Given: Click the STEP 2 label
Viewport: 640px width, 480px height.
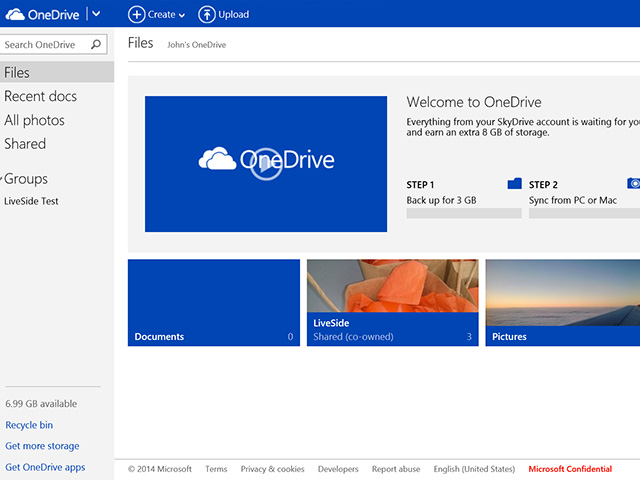Looking at the screenshot, I should [543, 184].
